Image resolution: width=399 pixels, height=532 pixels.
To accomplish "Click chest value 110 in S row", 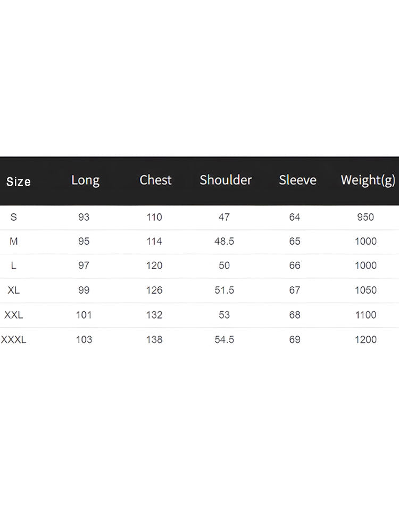I will pos(154,217).
